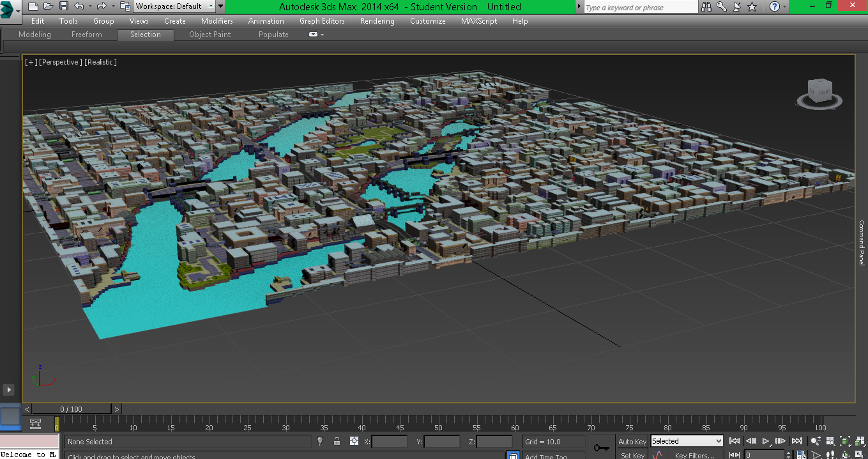Switch to the Freeform ribbon tab
This screenshot has width=868, height=459.
pyautogui.click(x=86, y=35)
